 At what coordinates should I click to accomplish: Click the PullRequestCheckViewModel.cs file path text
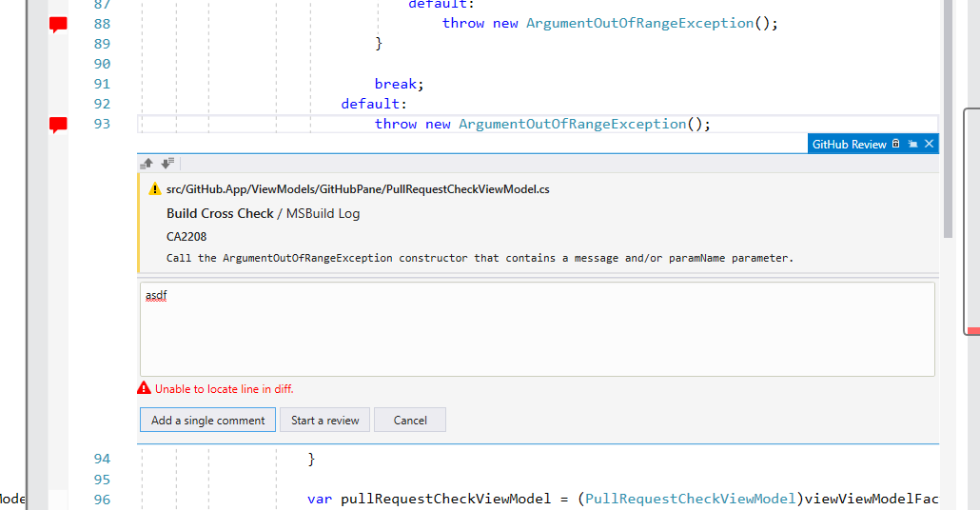(x=358, y=189)
